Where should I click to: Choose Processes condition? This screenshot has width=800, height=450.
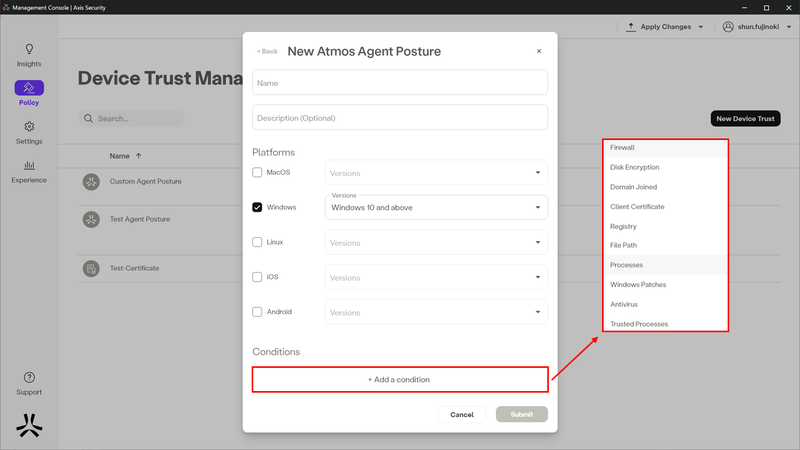tap(665, 265)
